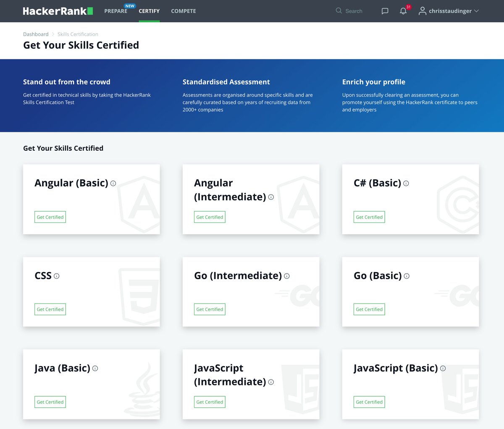
Task: Show info icon for C# (Basic)
Action: (x=406, y=183)
